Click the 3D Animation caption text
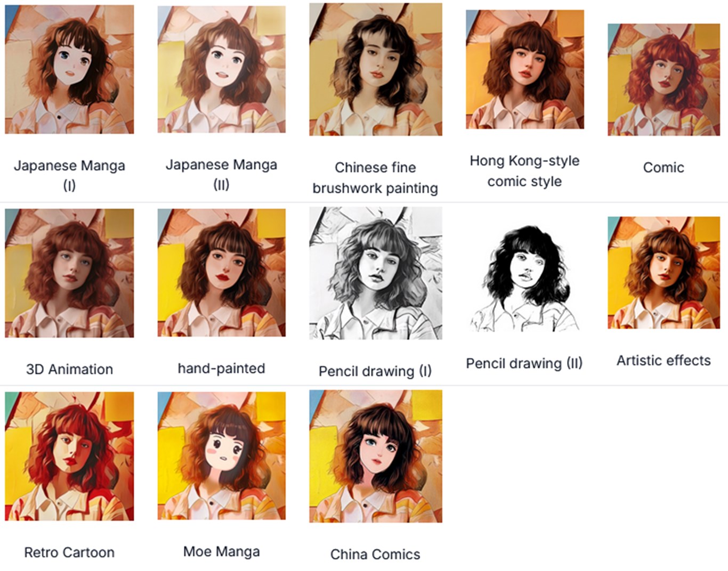 (69, 369)
